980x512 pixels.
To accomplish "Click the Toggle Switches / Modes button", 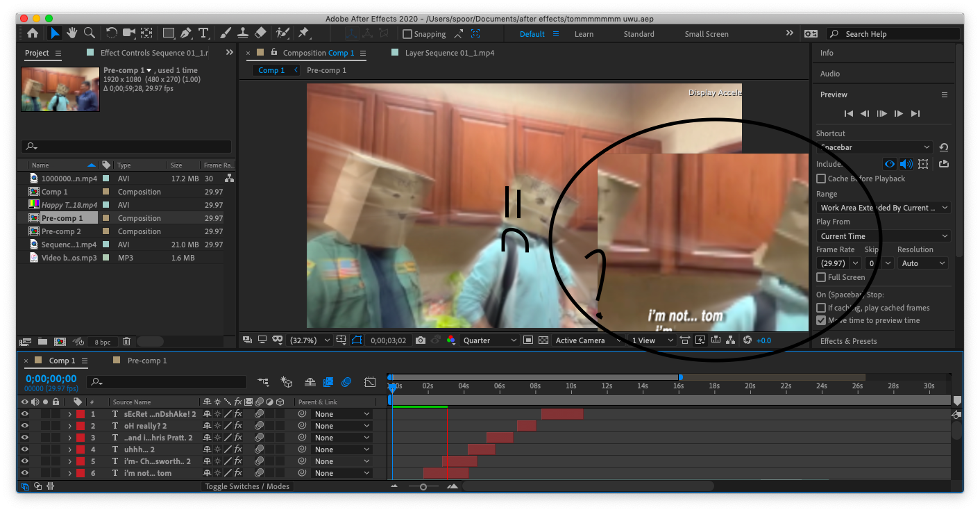I will tap(246, 486).
